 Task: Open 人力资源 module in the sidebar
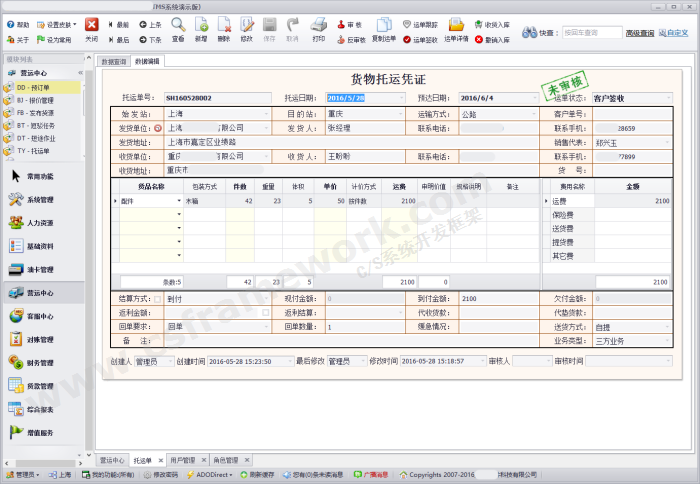click(x=38, y=223)
